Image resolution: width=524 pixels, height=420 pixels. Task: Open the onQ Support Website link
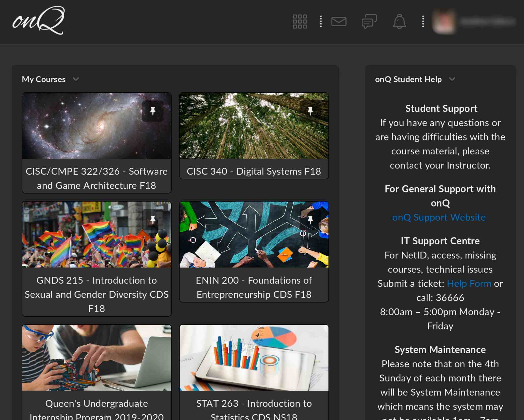pos(439,217)
